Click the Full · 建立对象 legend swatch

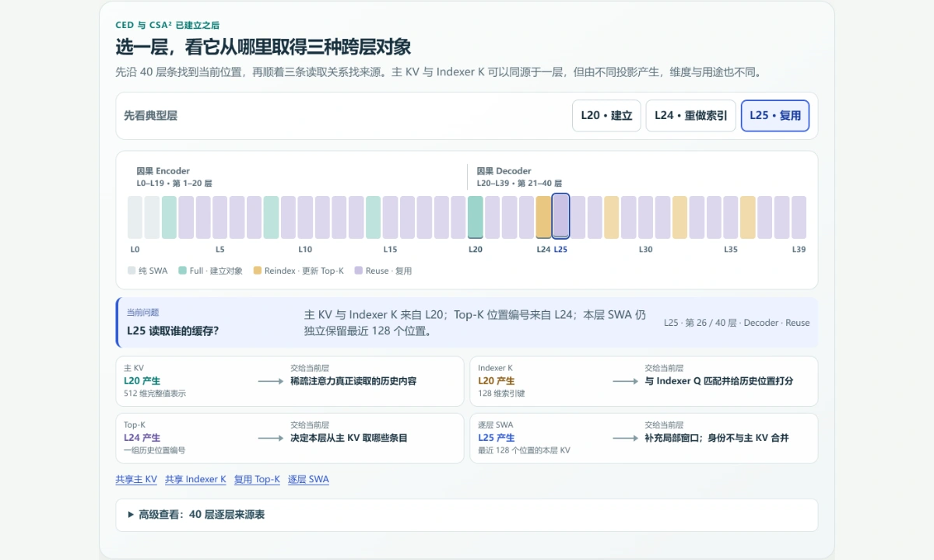(182, 271)
